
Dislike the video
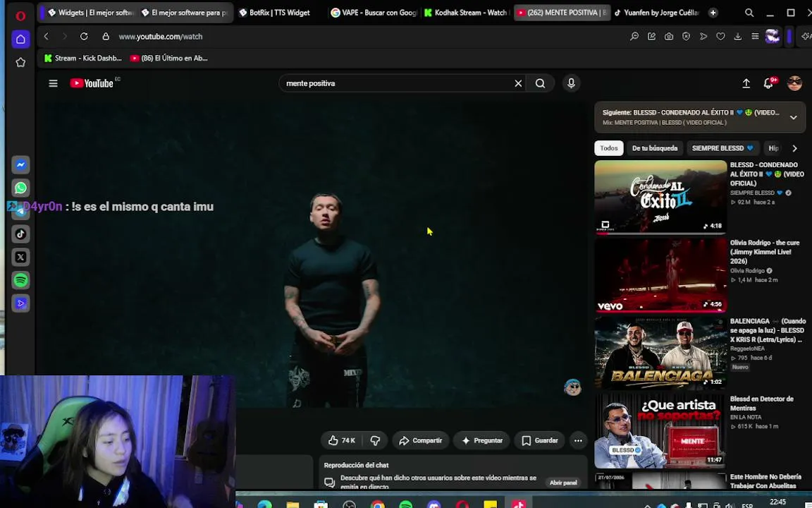pos(375,440)
